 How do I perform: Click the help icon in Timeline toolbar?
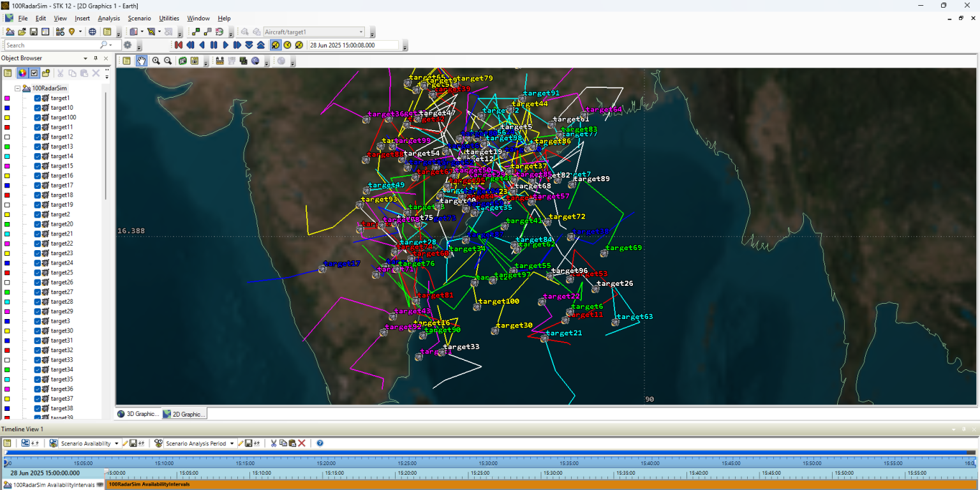click(320, 443)
